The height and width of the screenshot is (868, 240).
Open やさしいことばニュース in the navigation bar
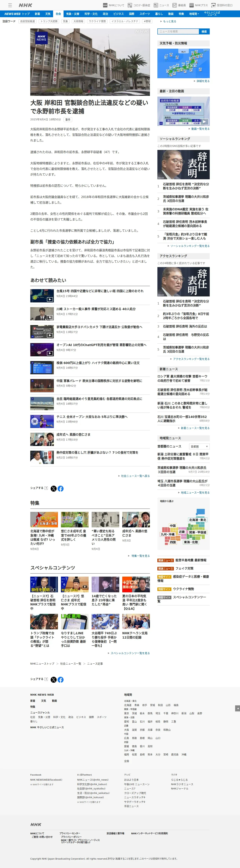pyautogui.click(x=212, y=14)
